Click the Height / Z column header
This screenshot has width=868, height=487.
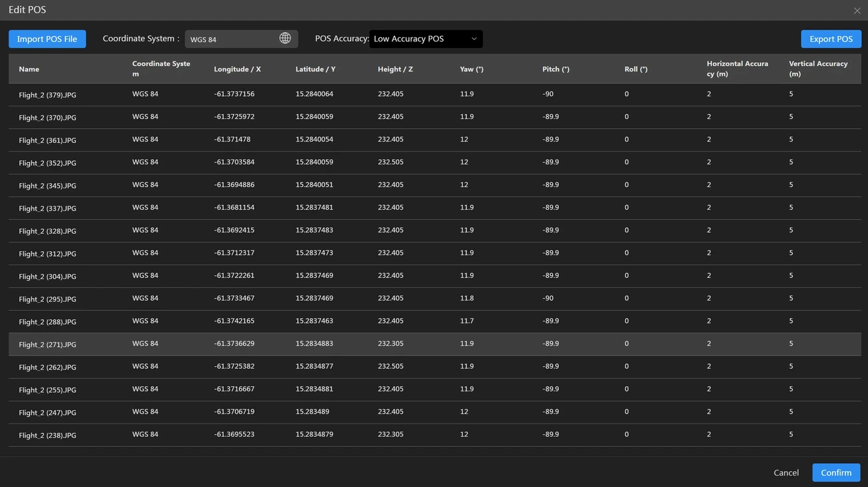395,69
